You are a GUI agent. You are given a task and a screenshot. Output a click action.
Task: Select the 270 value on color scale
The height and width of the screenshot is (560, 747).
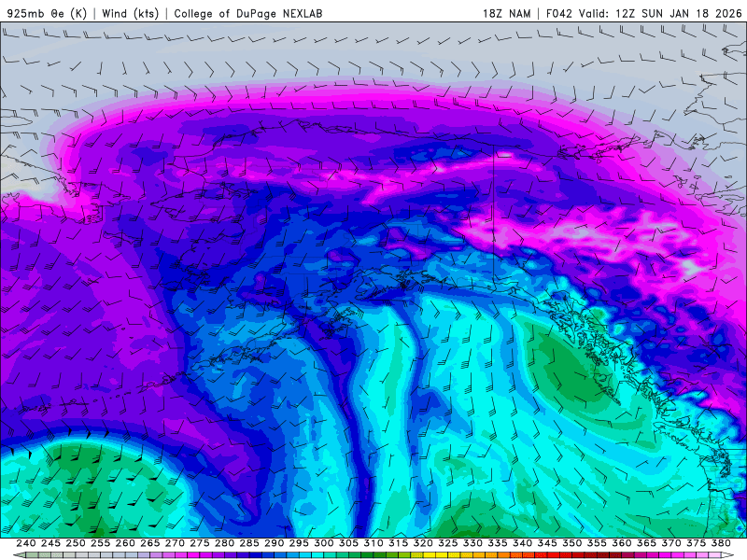tap(175, 543)
